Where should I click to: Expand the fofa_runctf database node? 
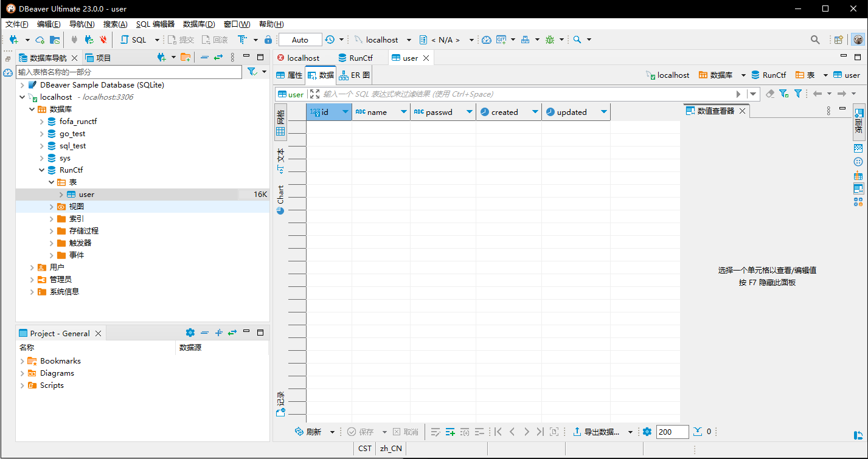click(42, 122)
